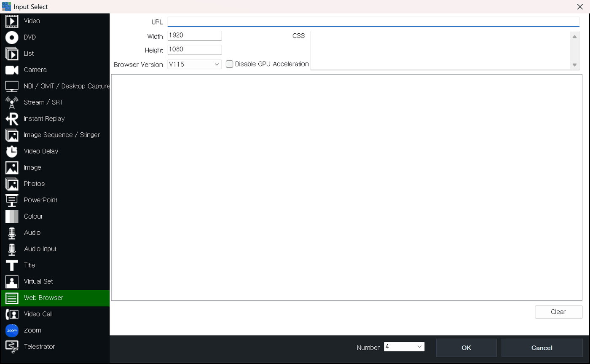Select the Image input icon

(12, 168)
